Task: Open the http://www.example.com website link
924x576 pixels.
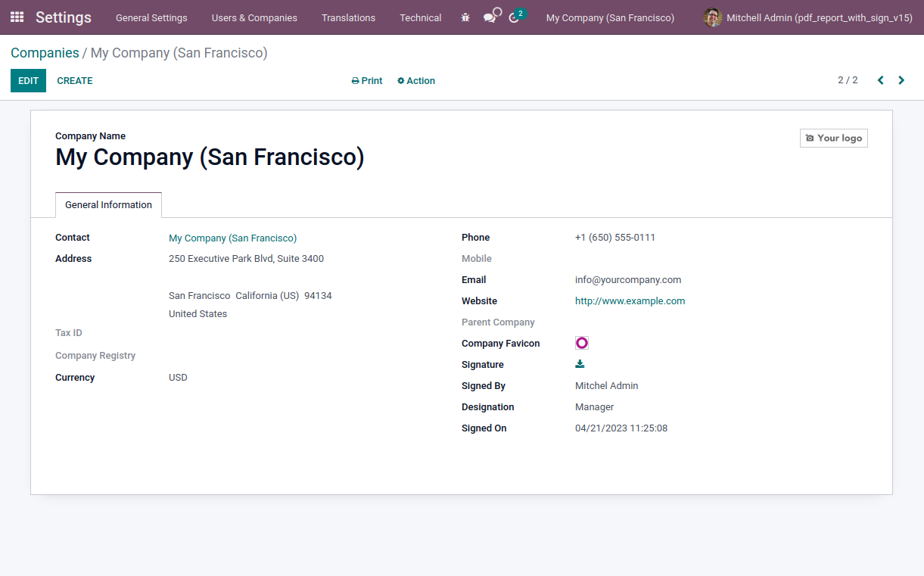Action: click(x=630, y=301)
